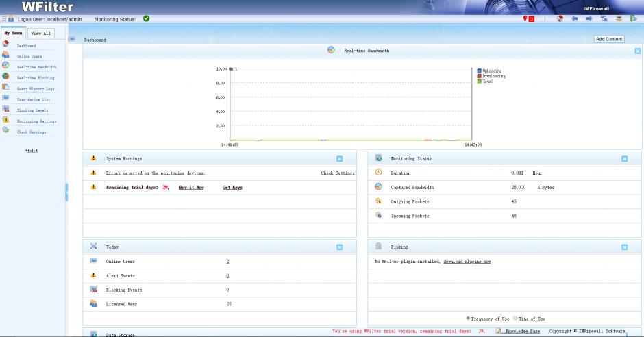Close the Plugins panel
The height and width of the screenshot is (337, 644).
624,247
